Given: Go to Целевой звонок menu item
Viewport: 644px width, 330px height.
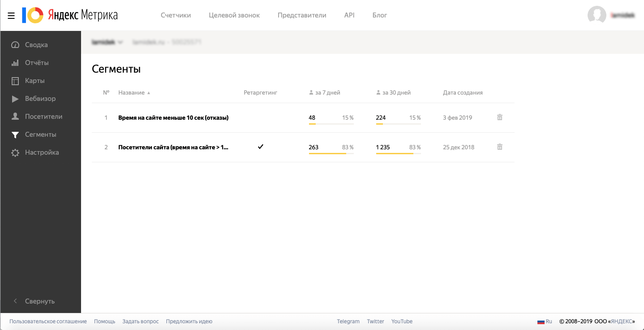Looking at the screenshot, I should [234, 15].
